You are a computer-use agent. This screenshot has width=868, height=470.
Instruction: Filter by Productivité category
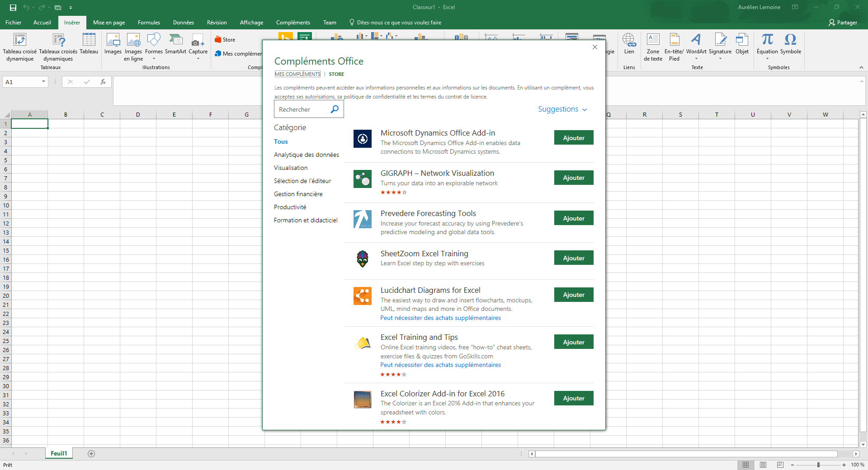[x=290, y=207]
